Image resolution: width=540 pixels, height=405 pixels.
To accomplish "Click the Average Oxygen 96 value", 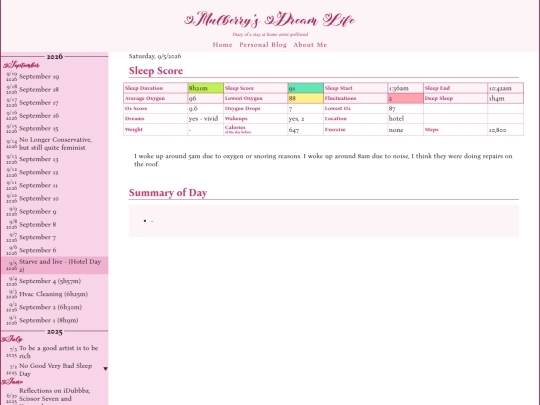I will point(205,98).
